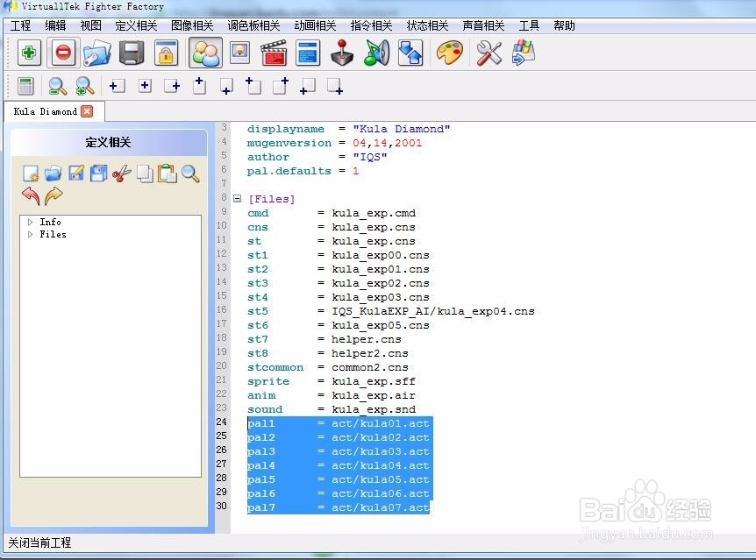Open the 声音相关 menu

click(483, 25)
